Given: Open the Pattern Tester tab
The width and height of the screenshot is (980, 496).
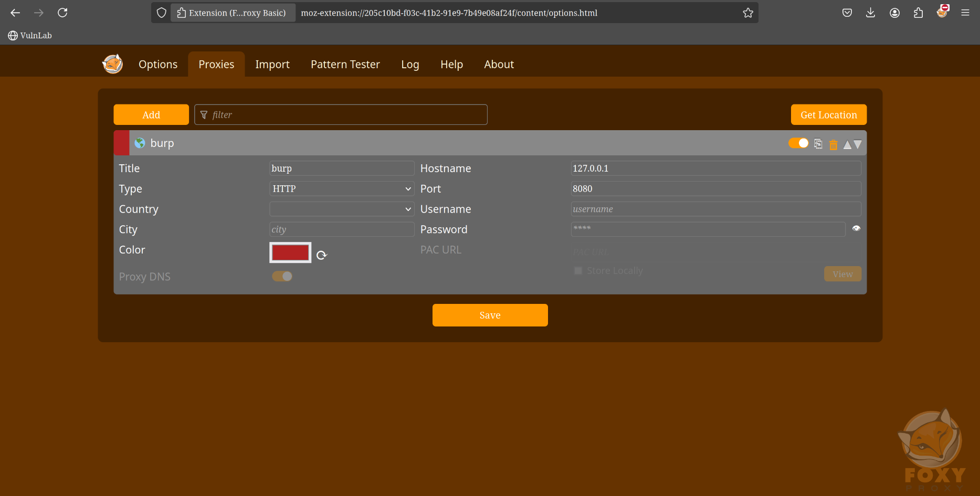Looking at the screenshot, I should pyautogui.click(x=345, y=65).
